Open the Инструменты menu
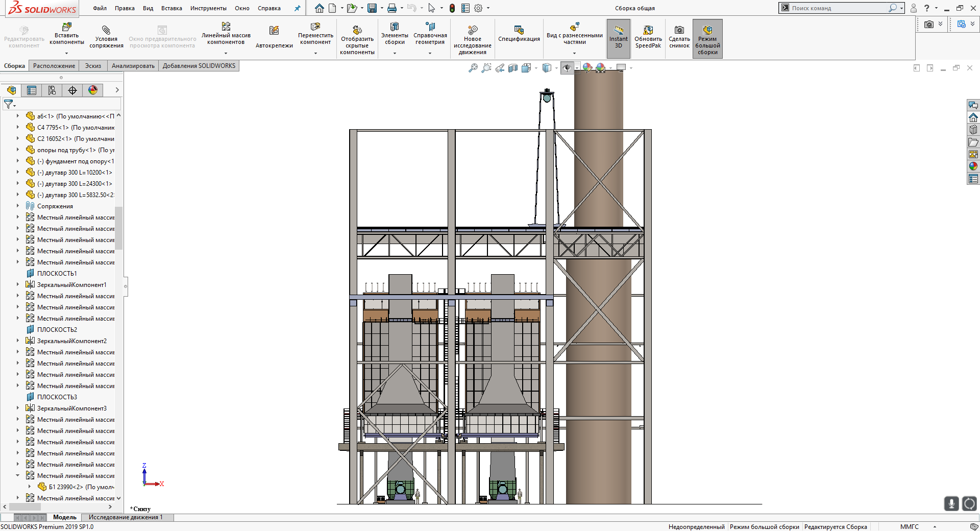 click(208, 8)
